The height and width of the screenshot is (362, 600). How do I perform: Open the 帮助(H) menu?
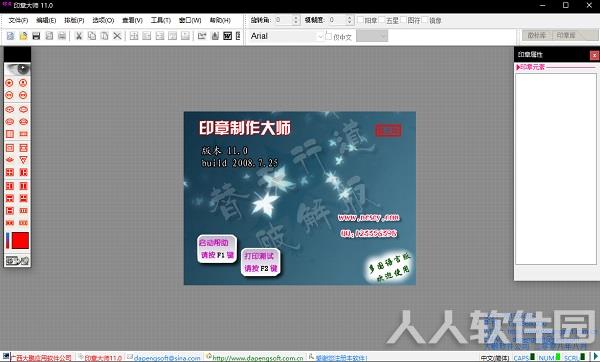220,20
